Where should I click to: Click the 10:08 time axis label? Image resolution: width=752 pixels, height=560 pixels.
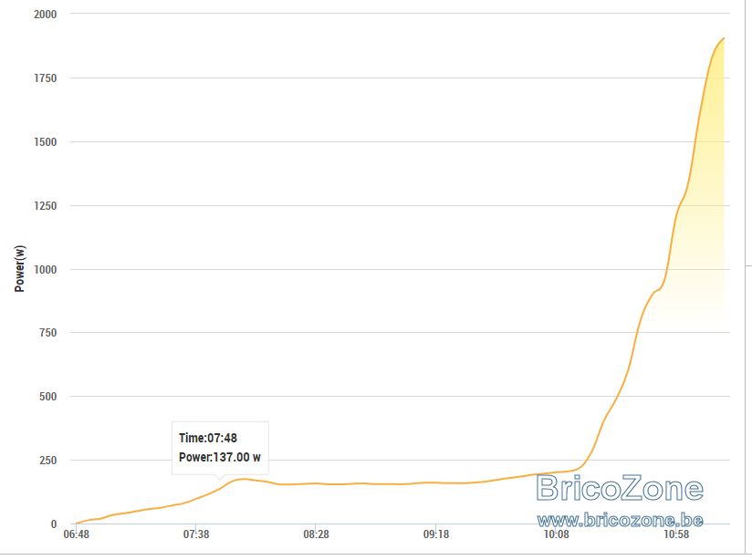pyautogui.click(x=556, y=534)
